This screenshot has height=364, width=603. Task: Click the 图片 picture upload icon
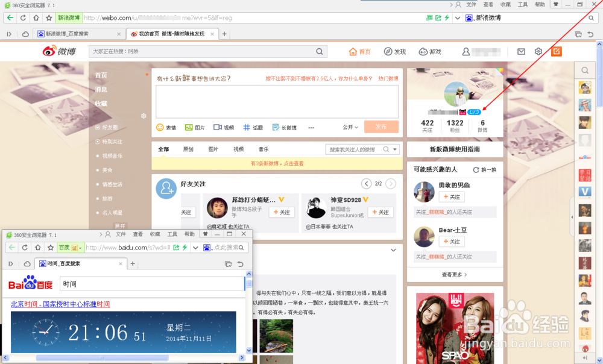[x=188, y=128]
